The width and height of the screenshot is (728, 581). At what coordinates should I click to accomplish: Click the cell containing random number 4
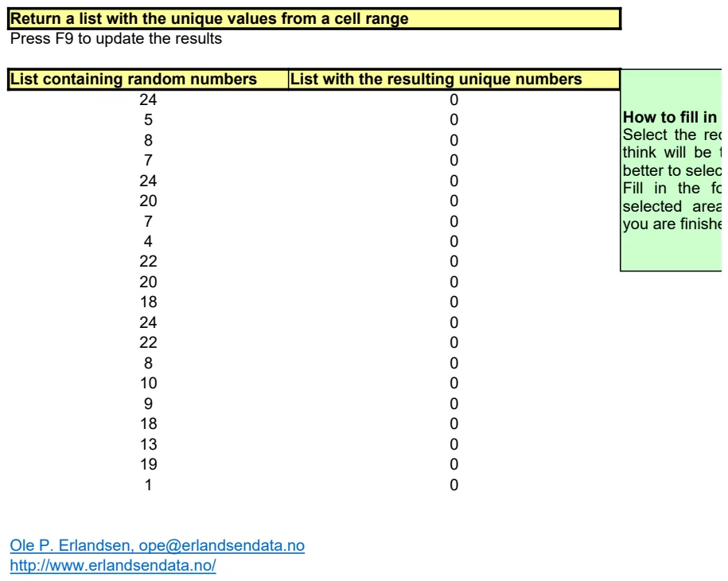[x=148, y=241]
